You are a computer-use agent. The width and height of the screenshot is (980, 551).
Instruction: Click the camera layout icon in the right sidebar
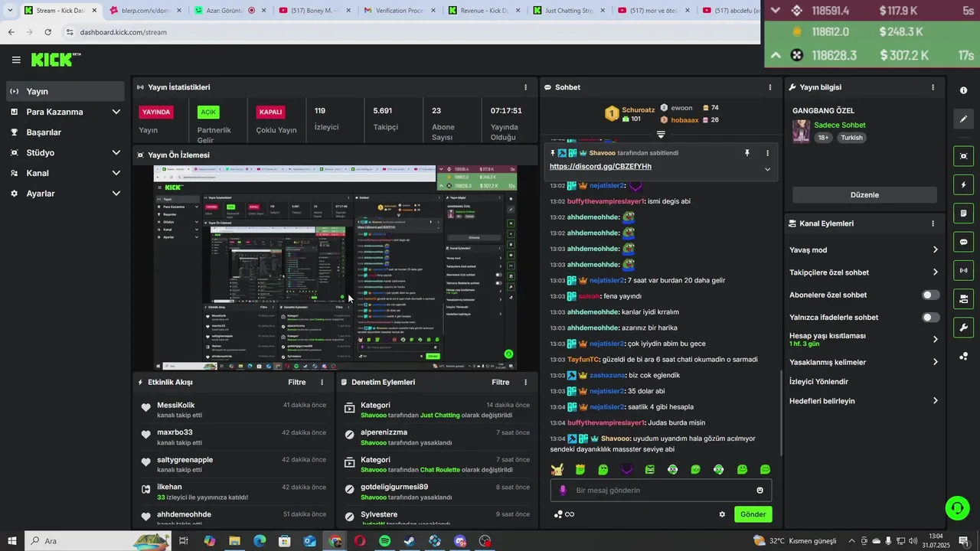963,298
